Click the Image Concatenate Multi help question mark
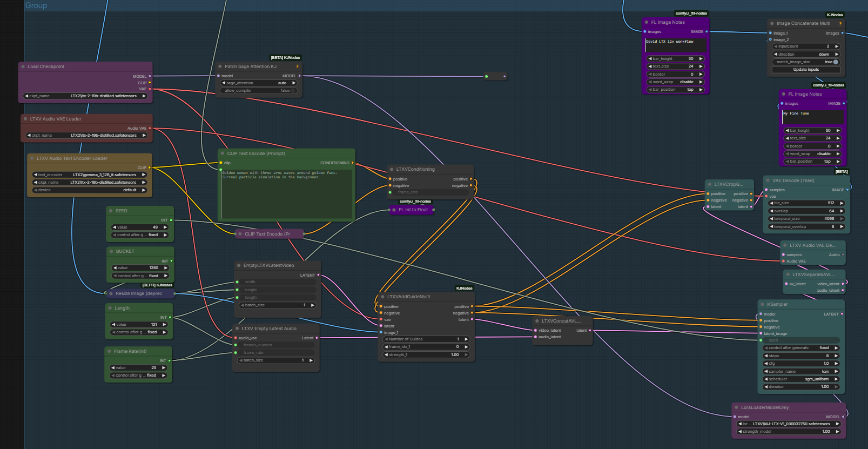 tap(840, 23)
